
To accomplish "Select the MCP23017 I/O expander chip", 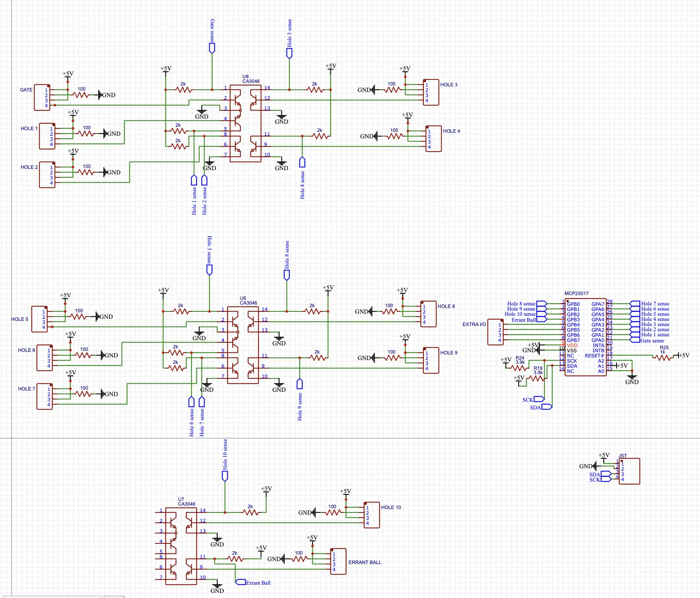I will point(585,337).
